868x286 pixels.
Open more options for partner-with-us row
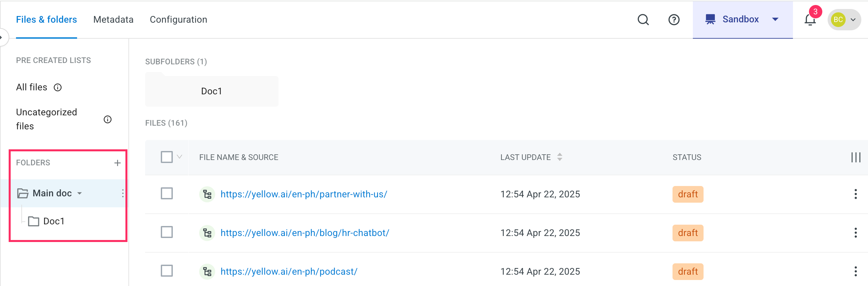pos(855,194)
